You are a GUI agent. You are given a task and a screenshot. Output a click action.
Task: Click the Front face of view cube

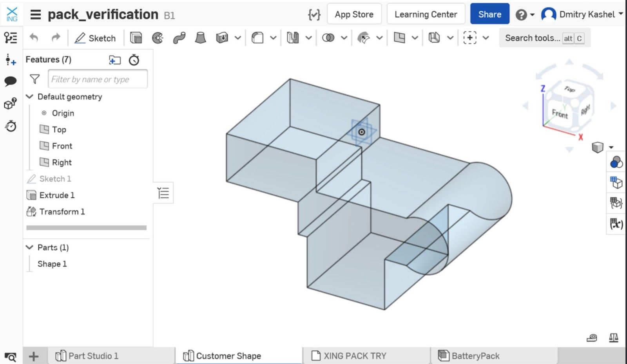tap(560, 114)
